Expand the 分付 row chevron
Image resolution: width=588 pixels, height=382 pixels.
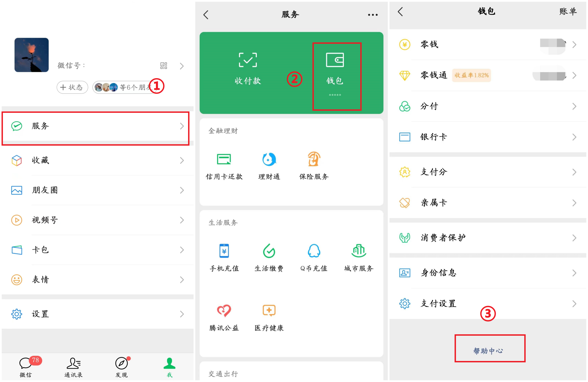click(574, 106)
